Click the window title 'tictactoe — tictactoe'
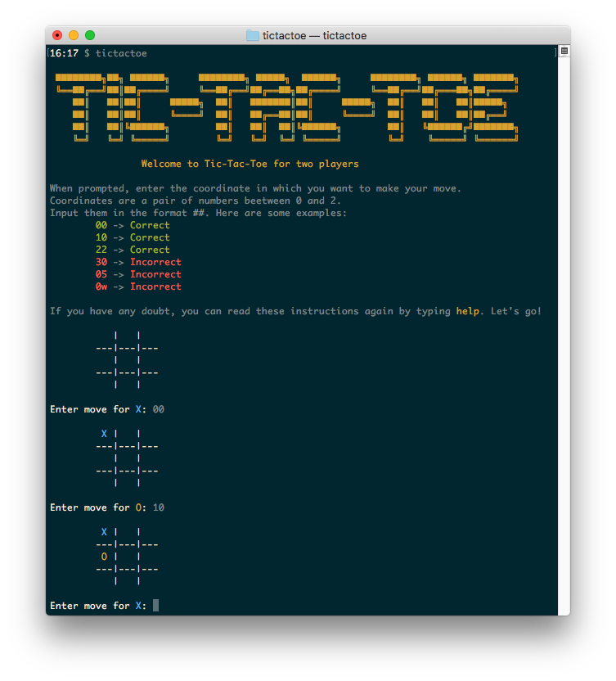 314,36
